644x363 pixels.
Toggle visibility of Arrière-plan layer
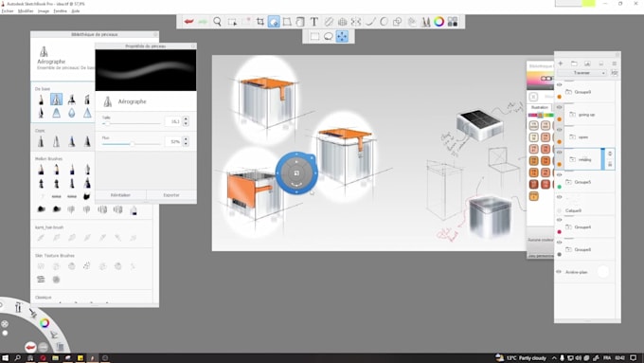click(559, 272)
